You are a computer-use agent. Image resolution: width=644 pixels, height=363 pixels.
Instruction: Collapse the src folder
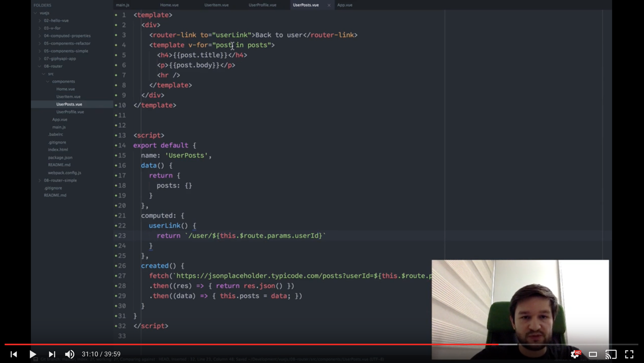click(50, 74)
